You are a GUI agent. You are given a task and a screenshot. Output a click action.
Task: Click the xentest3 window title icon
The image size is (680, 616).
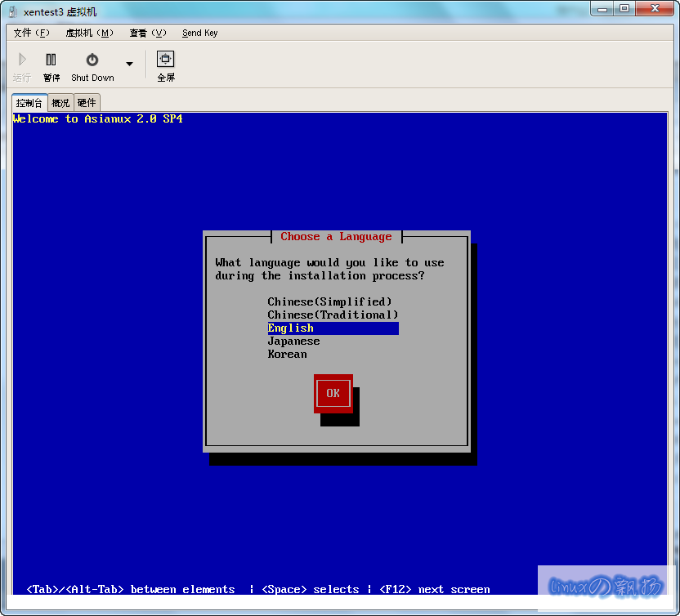[13, 11]
